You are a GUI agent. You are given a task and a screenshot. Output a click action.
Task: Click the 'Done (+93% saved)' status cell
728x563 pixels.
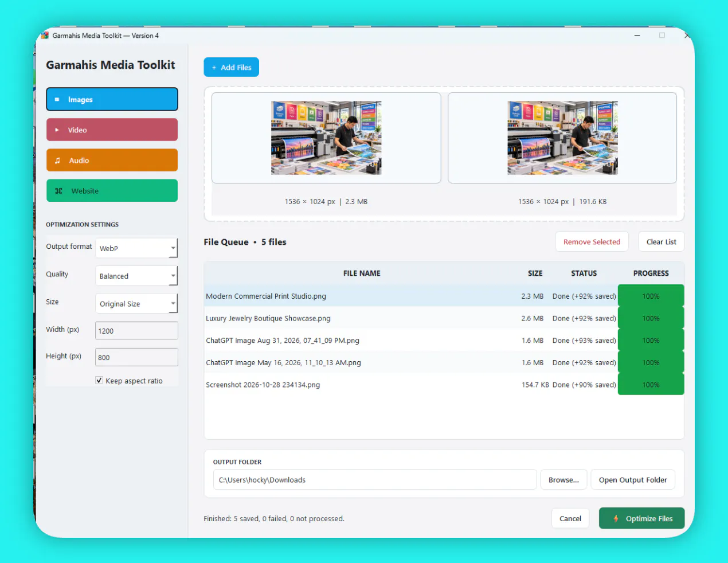pyautogui.click(x=584, y=340)
